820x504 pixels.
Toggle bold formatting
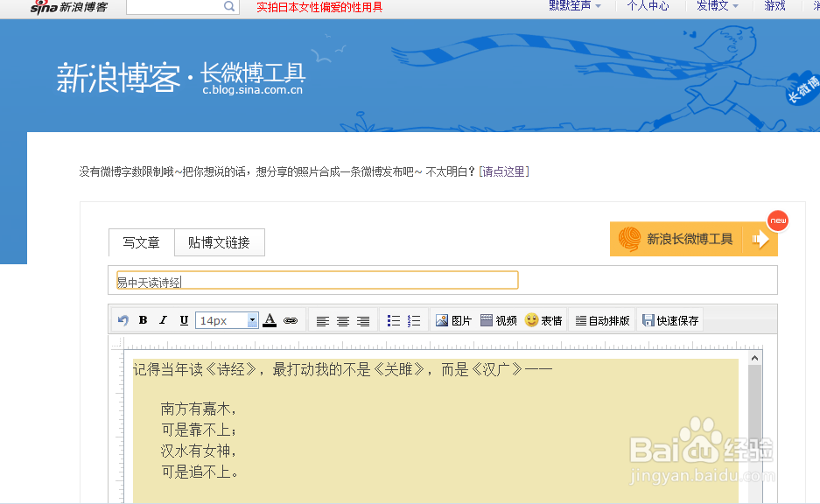pos(143,320)
